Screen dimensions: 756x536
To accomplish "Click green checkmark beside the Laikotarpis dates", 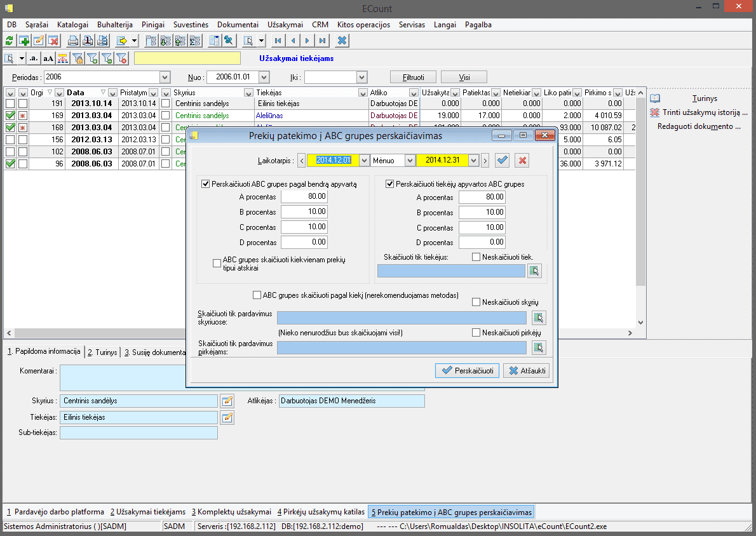I will (503, 160).
